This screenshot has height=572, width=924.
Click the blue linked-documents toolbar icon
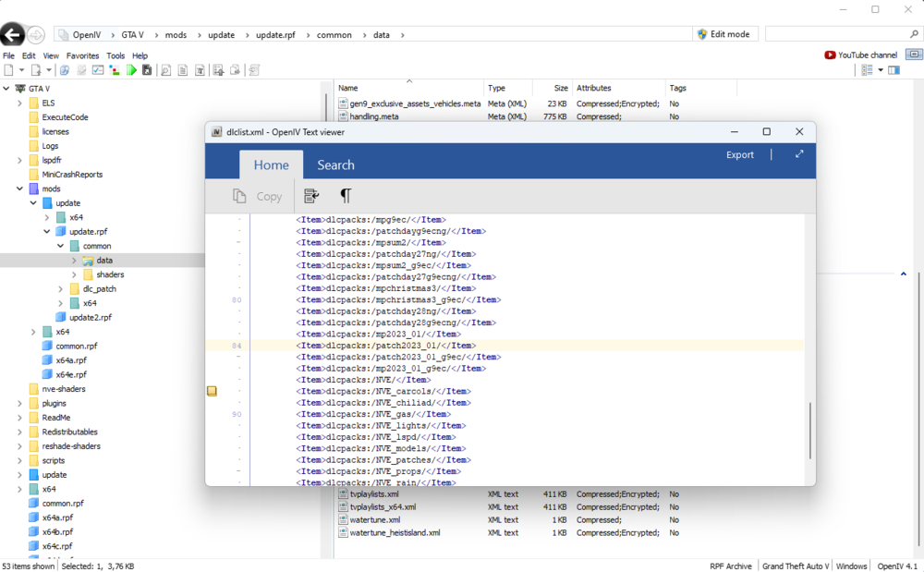(x=65, y=70)
